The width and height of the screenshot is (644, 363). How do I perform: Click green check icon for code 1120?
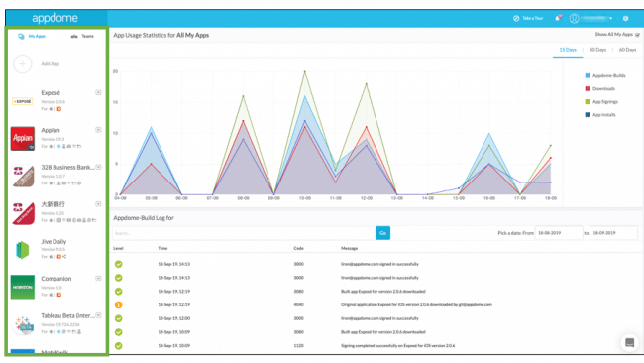118,346
